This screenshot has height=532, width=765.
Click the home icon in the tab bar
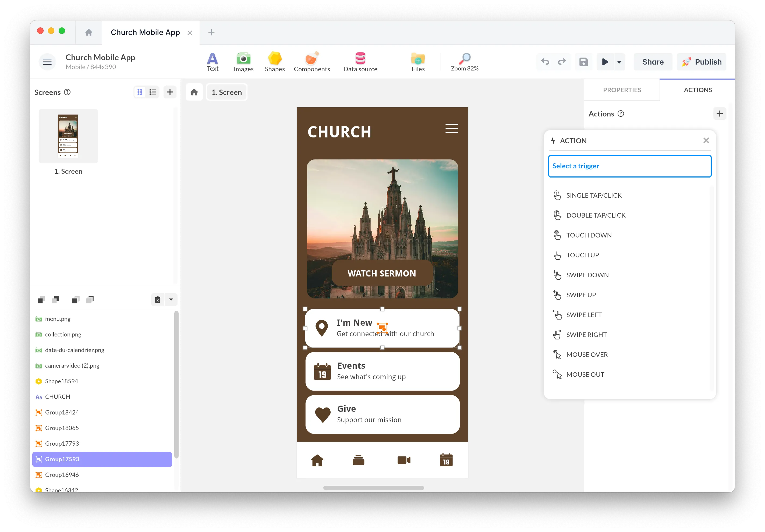(88, 32)
